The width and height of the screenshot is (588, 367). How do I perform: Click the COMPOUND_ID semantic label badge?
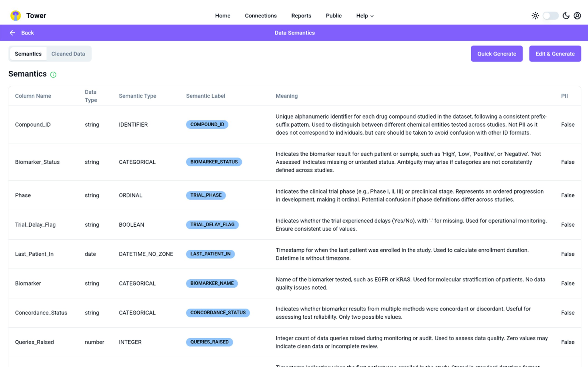click(207, 125)
